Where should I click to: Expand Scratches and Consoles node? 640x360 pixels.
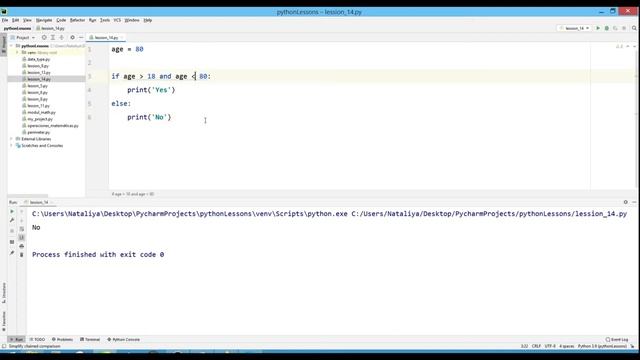pos(11,145)
